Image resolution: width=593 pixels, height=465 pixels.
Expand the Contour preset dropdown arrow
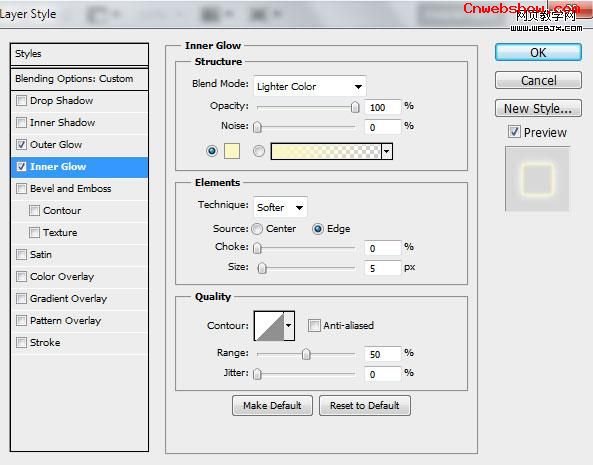(x=289, y=326)
